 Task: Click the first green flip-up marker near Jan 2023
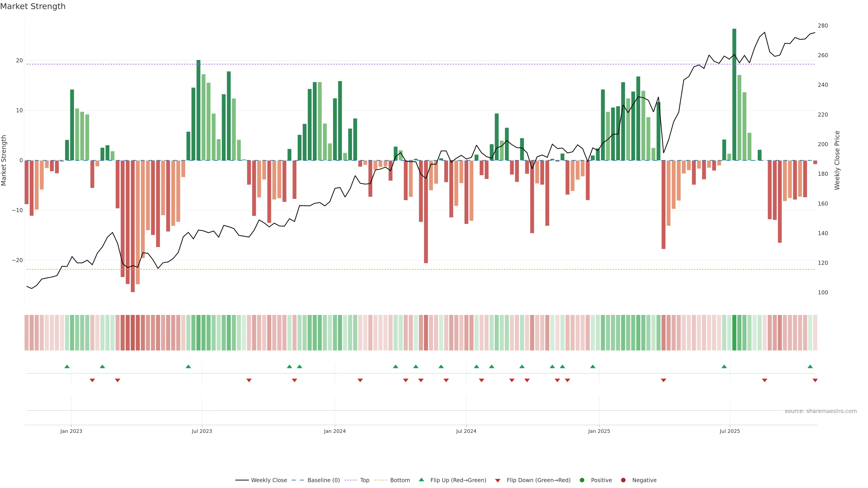click(67, 366)
